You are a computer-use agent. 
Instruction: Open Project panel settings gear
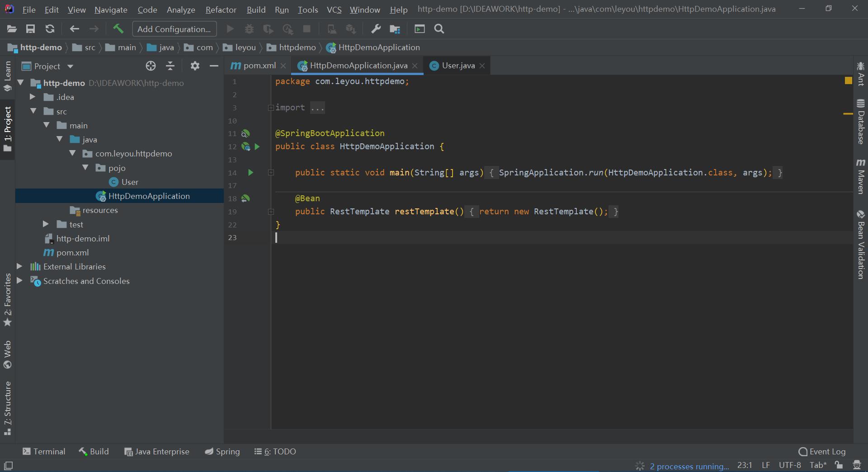(x=195, y=66)
